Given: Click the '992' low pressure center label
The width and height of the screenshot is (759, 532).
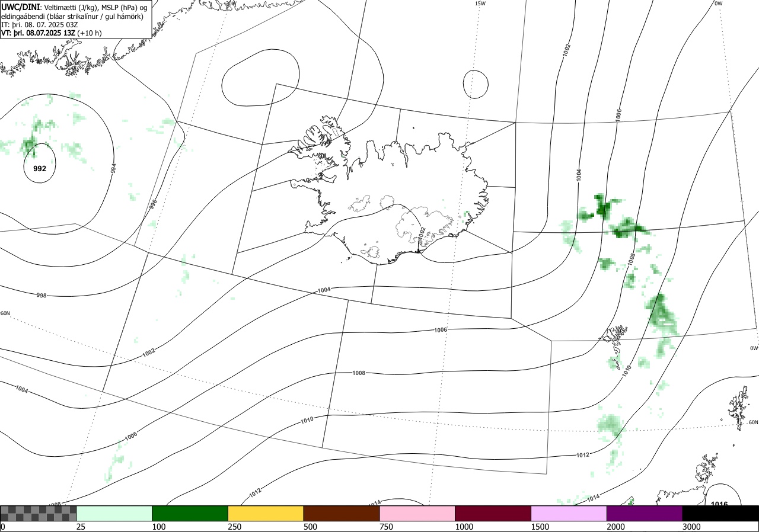Looking at the screenshot, I should click(40, 169).
